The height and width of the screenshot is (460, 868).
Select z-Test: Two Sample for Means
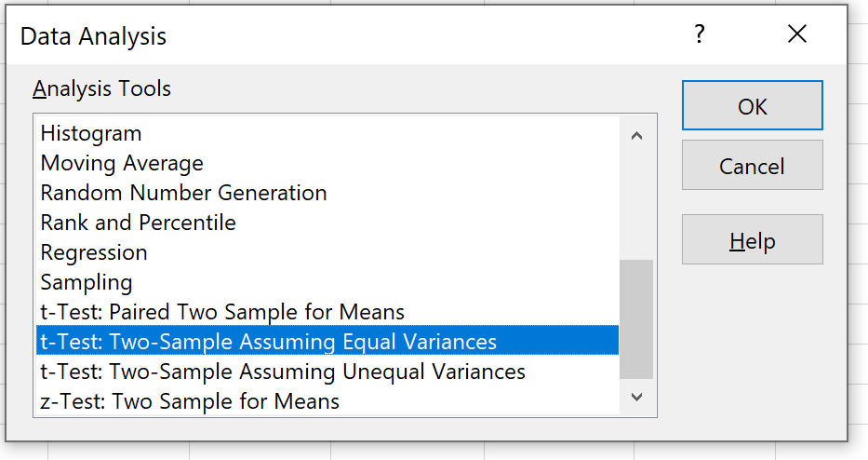point(190,401)
